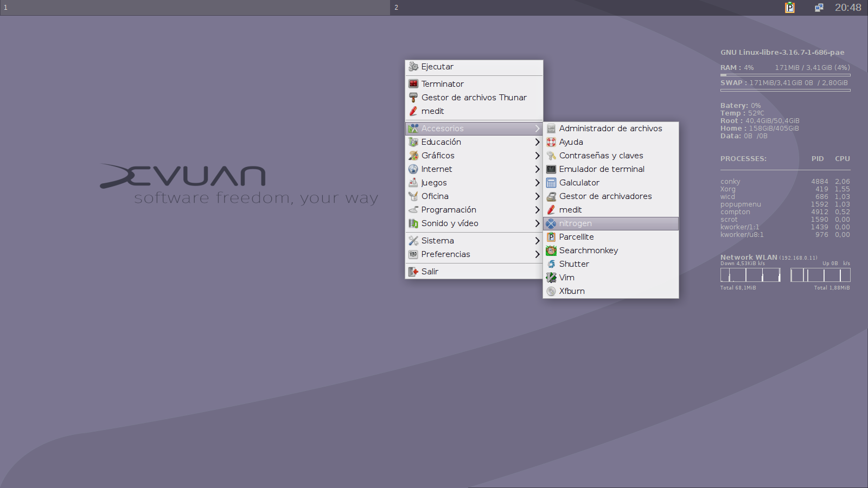Open Galculator from the submenu
Viewport: 868px width, 488px height.
pos(611,183)
